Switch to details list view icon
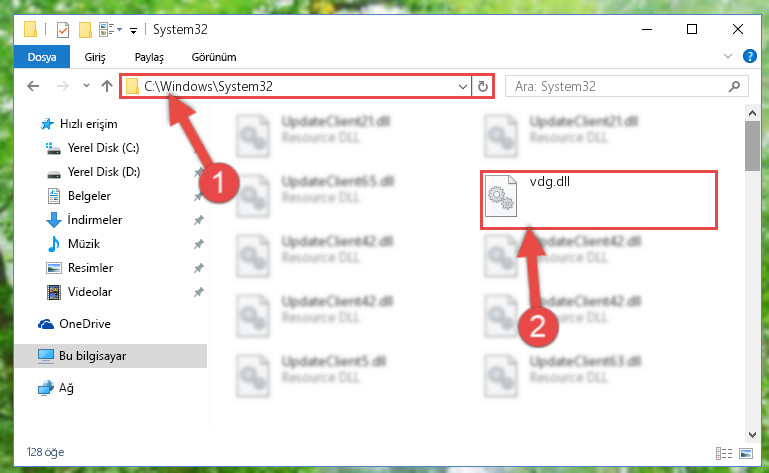Image resolution: width=769 pixels, height=473 pixels. (724, 453)
